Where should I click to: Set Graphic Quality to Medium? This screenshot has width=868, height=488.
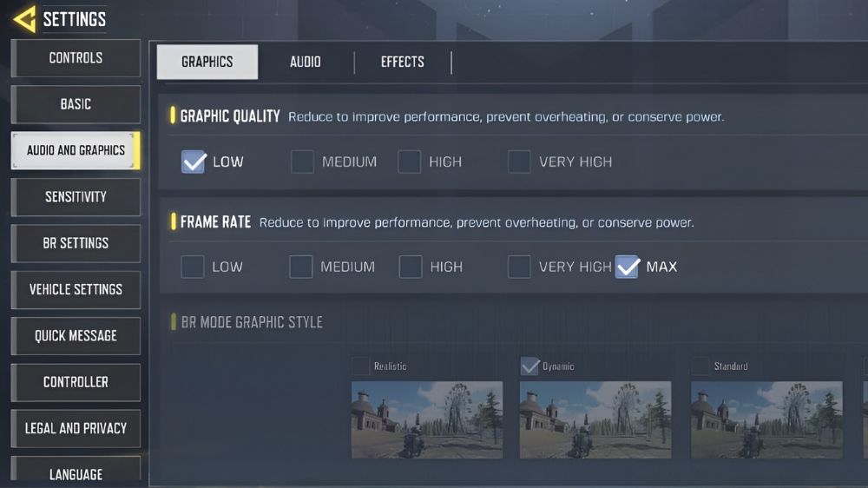[x=302, y=162]
